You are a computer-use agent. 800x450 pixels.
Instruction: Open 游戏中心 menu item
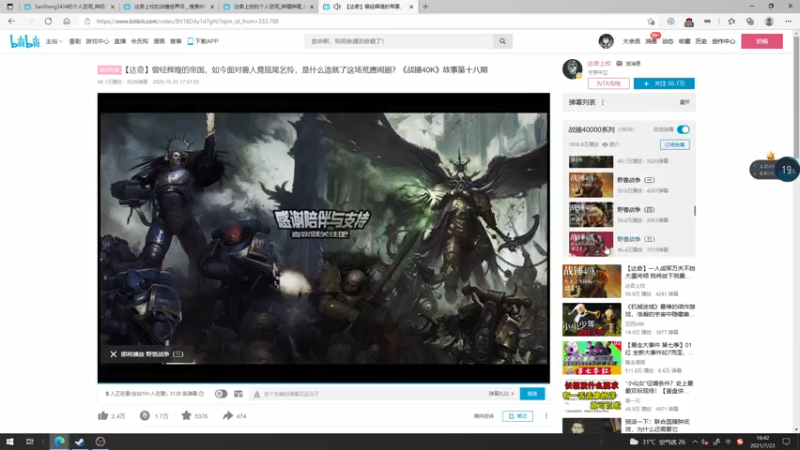(97, 41)
